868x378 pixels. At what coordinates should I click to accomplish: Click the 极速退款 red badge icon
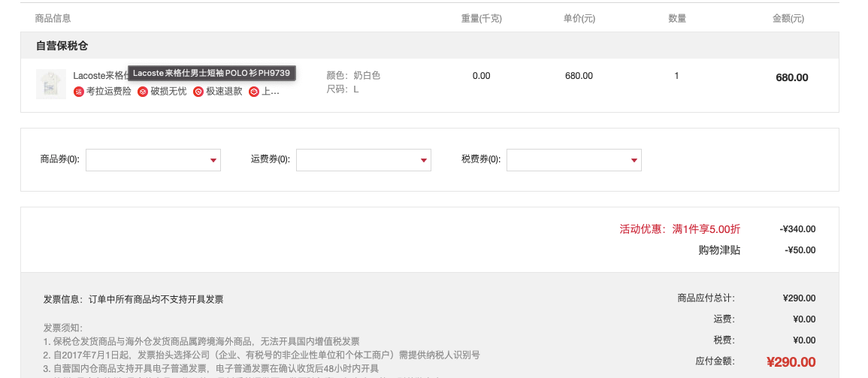click(x=198, y=92)
